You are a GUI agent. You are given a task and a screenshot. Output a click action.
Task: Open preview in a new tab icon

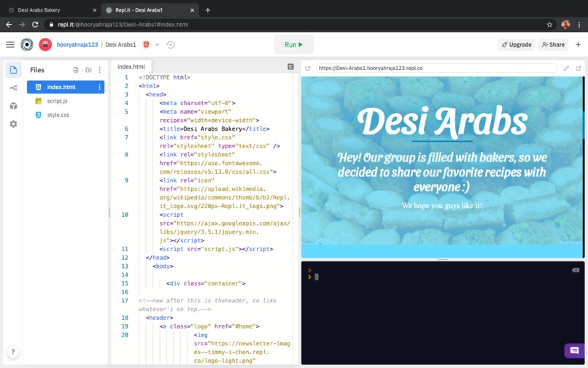point(579,69)
